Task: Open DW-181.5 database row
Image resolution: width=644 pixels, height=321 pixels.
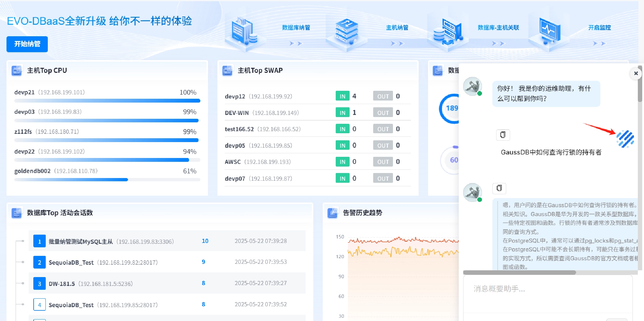Action: click(167, 283)
